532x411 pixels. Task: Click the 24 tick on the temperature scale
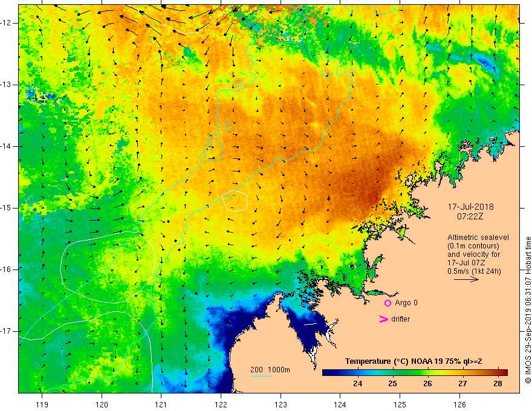[x=358, y=384]
